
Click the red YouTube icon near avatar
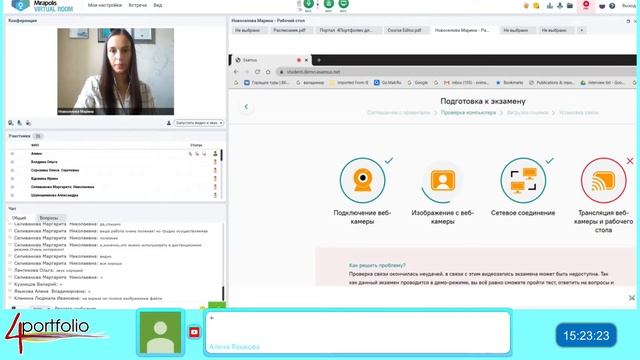coord(194,332)
